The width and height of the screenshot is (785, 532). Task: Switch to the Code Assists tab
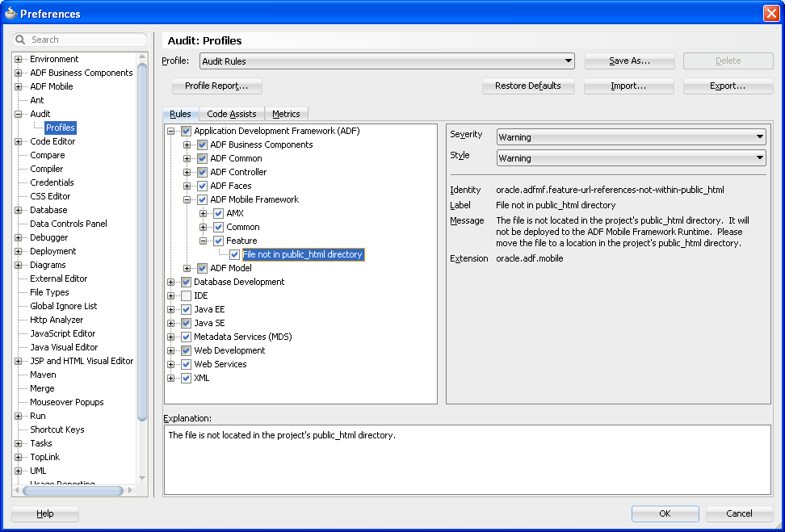(x=232, y=114)
